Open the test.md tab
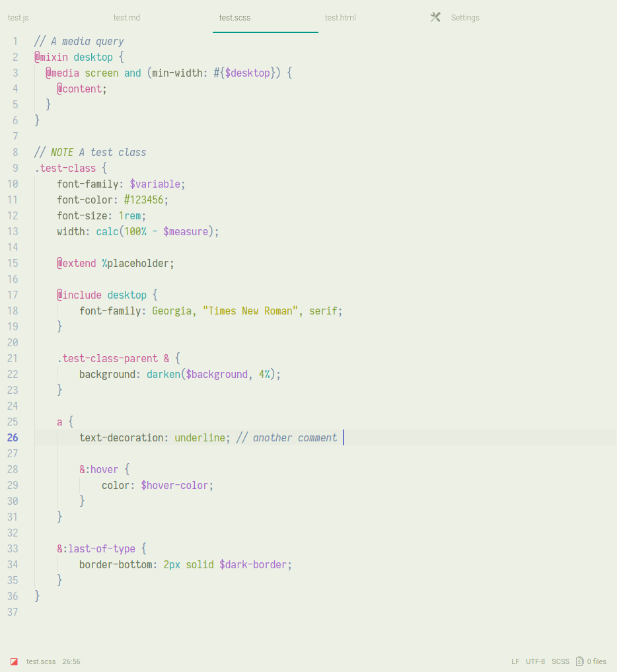Viewport: 617px width, 672px height. pyautogui.click(x=127, y=18)
